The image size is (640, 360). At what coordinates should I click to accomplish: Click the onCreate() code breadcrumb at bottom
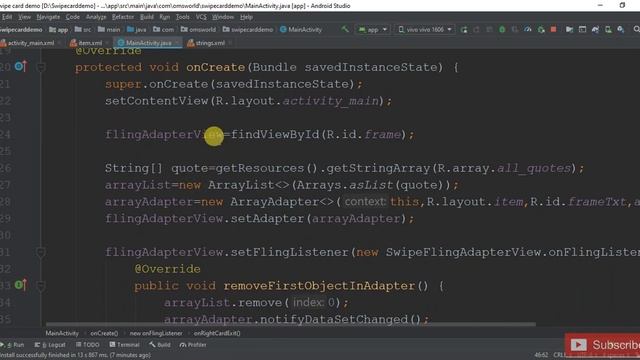pos(104,333)
